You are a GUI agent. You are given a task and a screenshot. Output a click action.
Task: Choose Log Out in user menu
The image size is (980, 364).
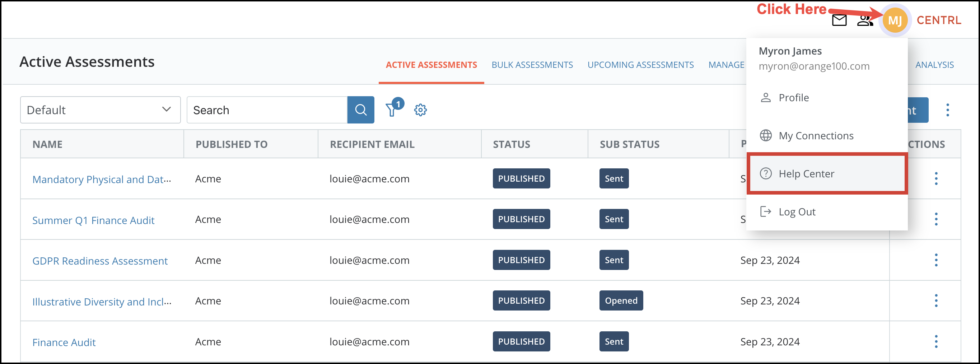827,212
